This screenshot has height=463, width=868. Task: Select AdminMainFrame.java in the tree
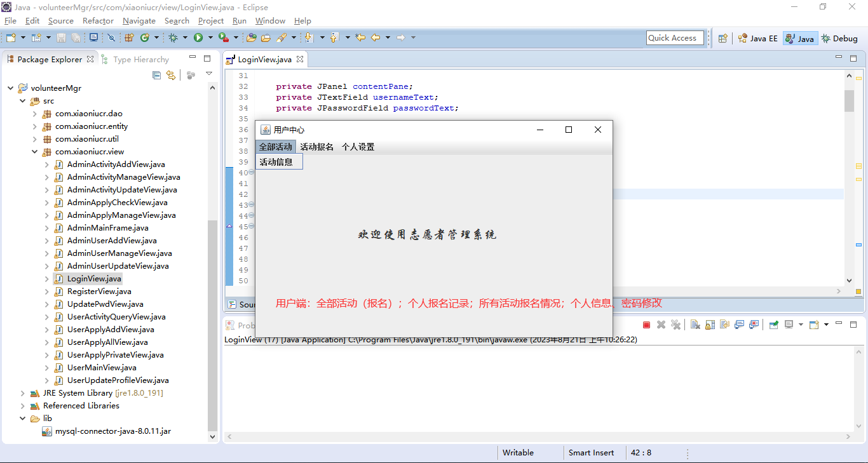coord(108,228)
